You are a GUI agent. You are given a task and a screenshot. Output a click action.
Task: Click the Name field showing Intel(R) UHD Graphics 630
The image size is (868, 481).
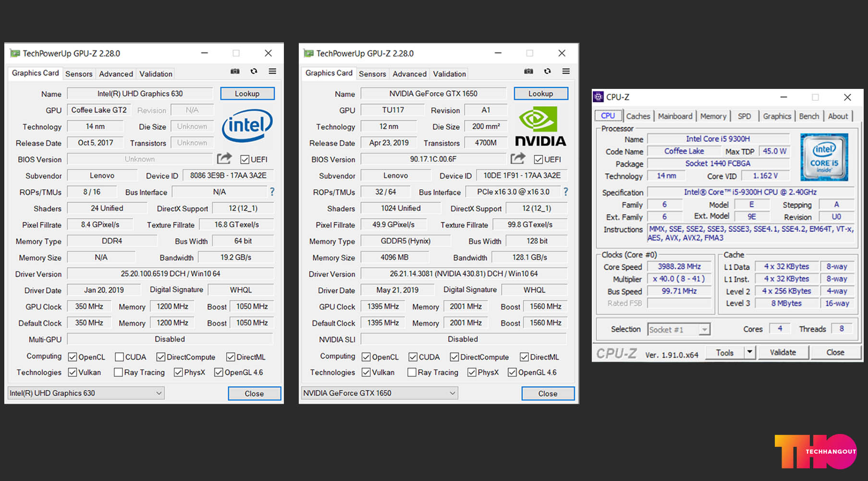click(x=140, y=94)
